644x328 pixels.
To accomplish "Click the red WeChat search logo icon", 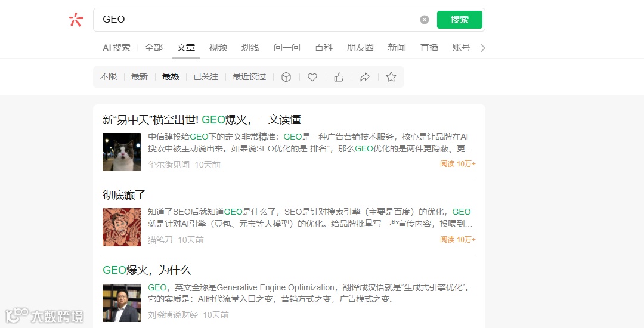I will (76, 19).
